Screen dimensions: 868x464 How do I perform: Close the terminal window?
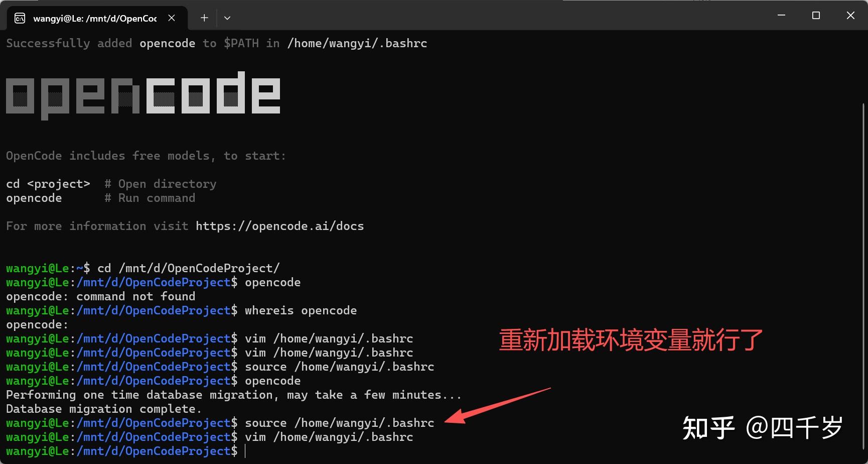click(x=850, y=16)
